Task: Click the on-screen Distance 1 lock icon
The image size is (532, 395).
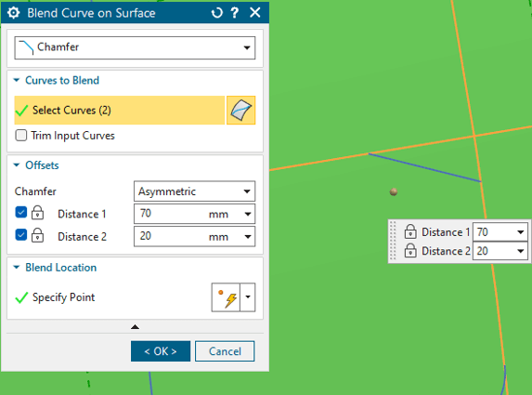Action: point(410,231)
